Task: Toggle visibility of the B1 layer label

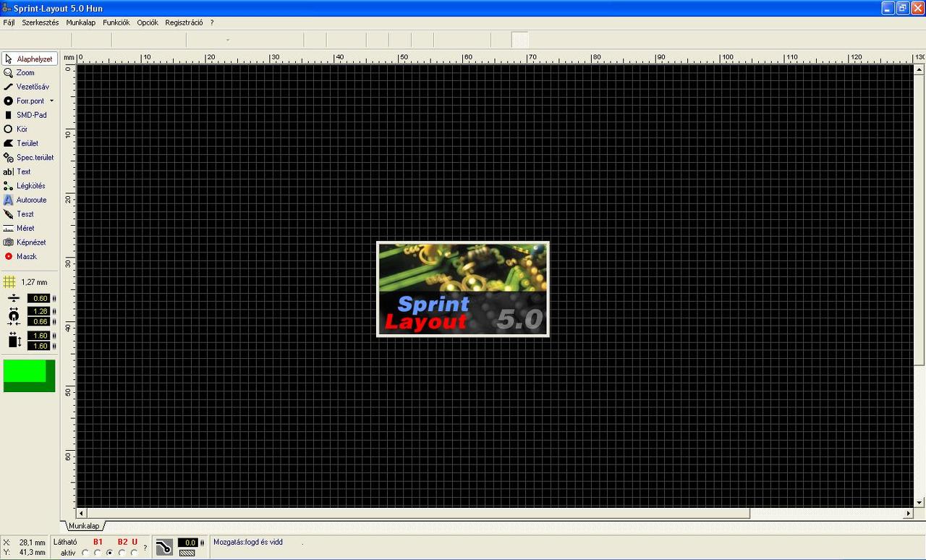Action: pyautogui.click(x=98, y=542)
